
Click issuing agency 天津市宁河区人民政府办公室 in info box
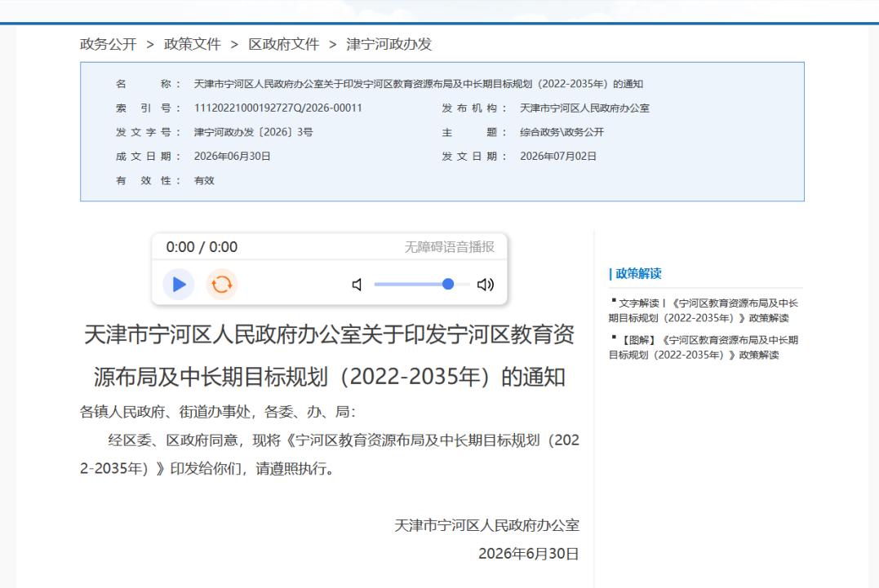pyautogui.click(x=584, y=108)
